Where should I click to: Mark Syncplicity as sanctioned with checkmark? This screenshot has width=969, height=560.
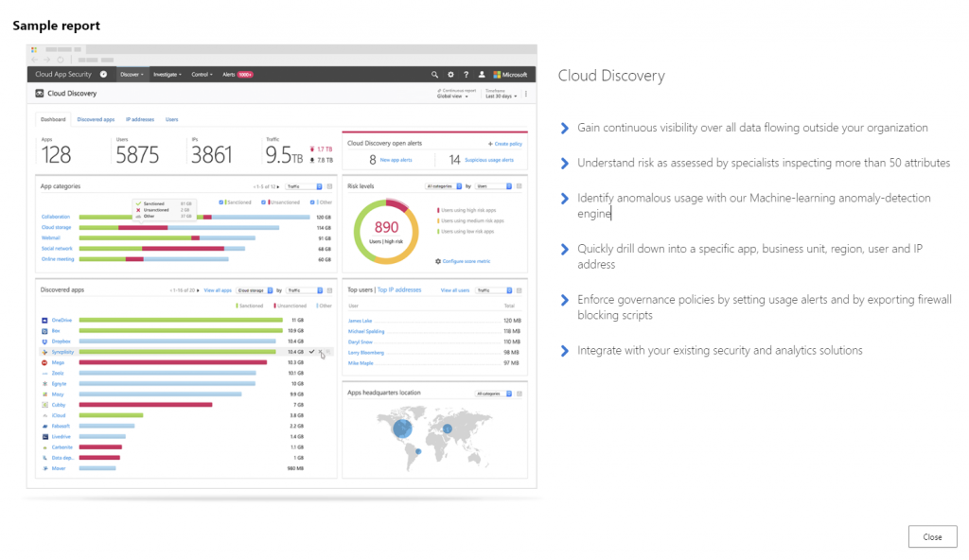[311, 352]
